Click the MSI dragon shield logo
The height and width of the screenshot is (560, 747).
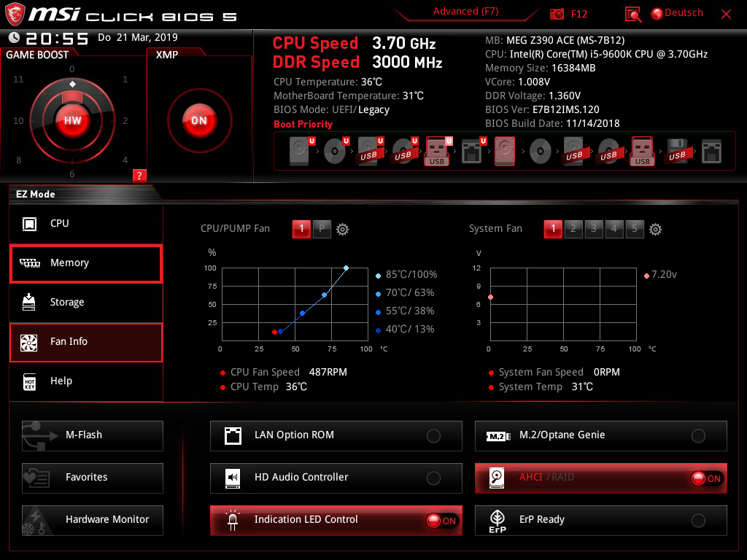[15, 15]
